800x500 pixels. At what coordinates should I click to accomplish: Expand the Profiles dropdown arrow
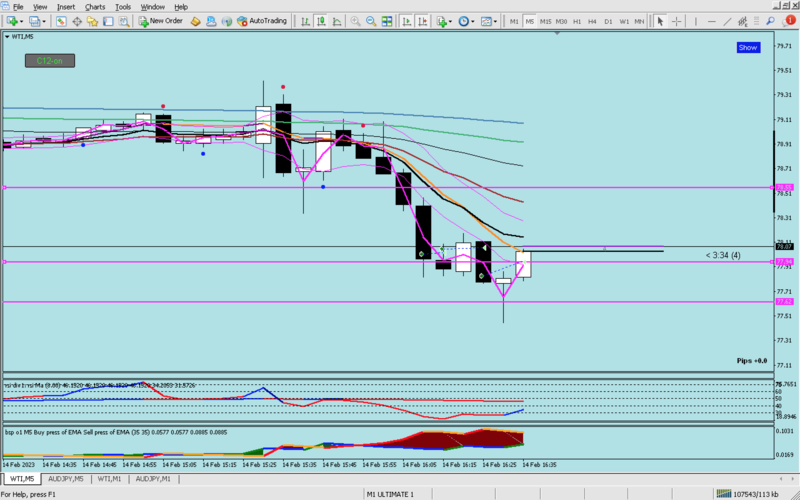point(44,21)
